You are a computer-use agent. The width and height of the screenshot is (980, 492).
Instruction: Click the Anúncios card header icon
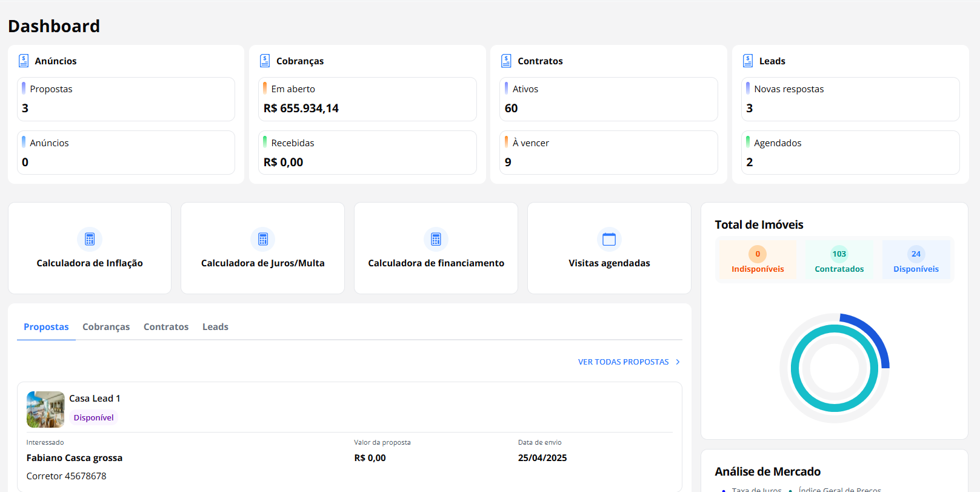pyautogui.click(x=24, y=61)
